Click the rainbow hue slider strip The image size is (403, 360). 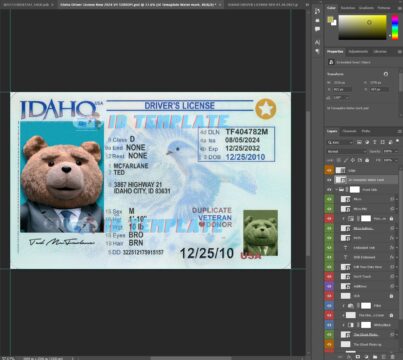coord(395,27)
